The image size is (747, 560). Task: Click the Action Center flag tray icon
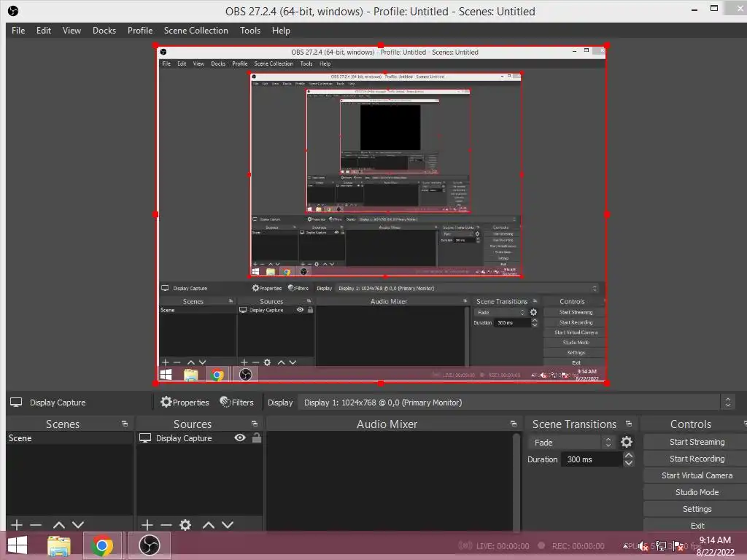678,546
